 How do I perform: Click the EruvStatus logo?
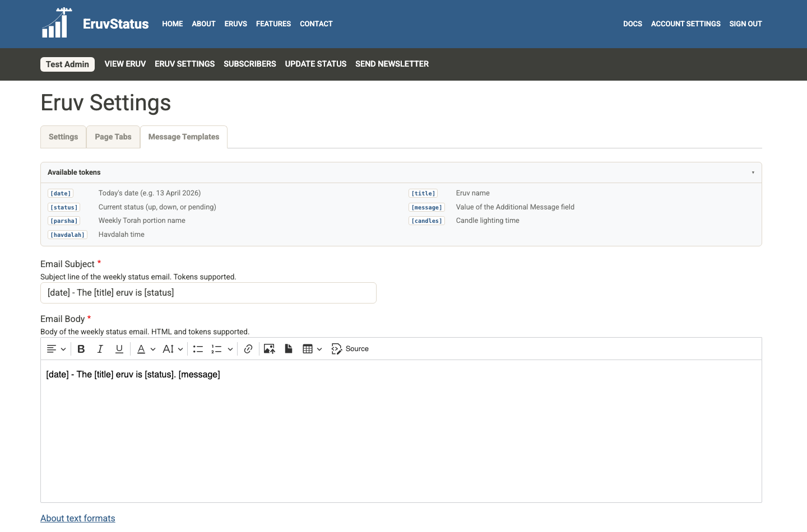[x=94, y=24]
